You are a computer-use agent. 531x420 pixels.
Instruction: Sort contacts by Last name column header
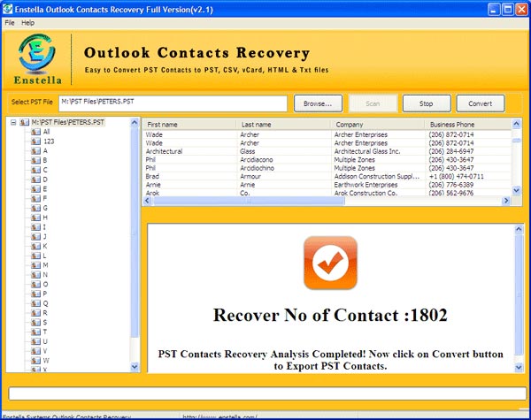[x=283, y=125]
